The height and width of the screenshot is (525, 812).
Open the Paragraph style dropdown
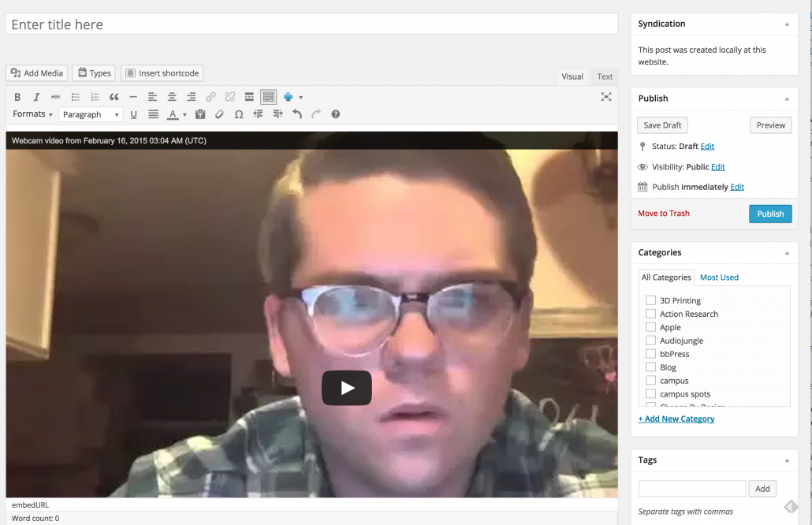click(91, 114)
